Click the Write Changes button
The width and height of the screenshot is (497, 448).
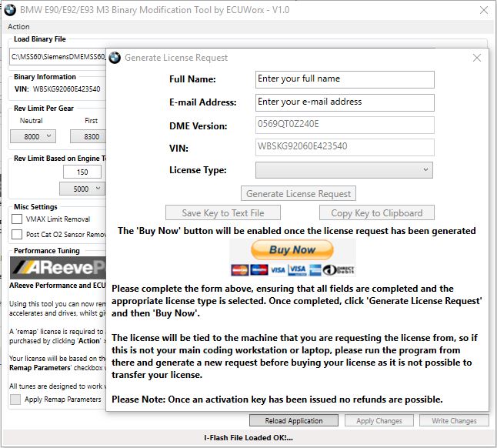pyautogui.click(x=454, y=420)
